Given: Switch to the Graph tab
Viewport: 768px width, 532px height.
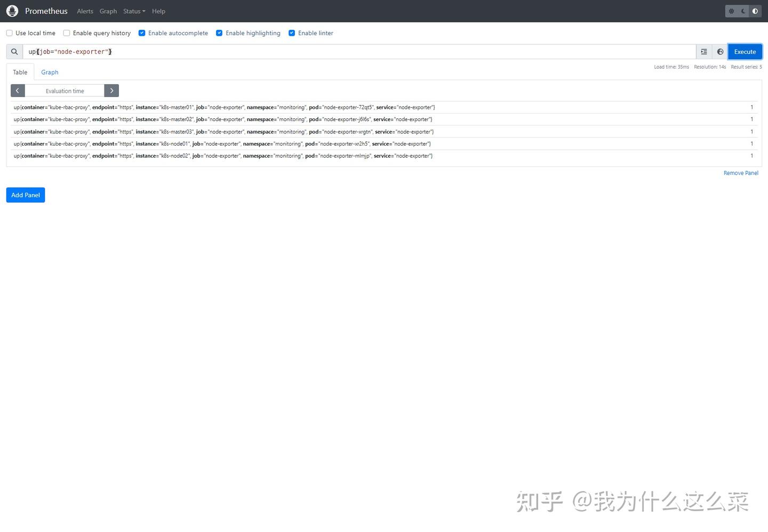Looking at the screenshot, I should click(50, 72).
